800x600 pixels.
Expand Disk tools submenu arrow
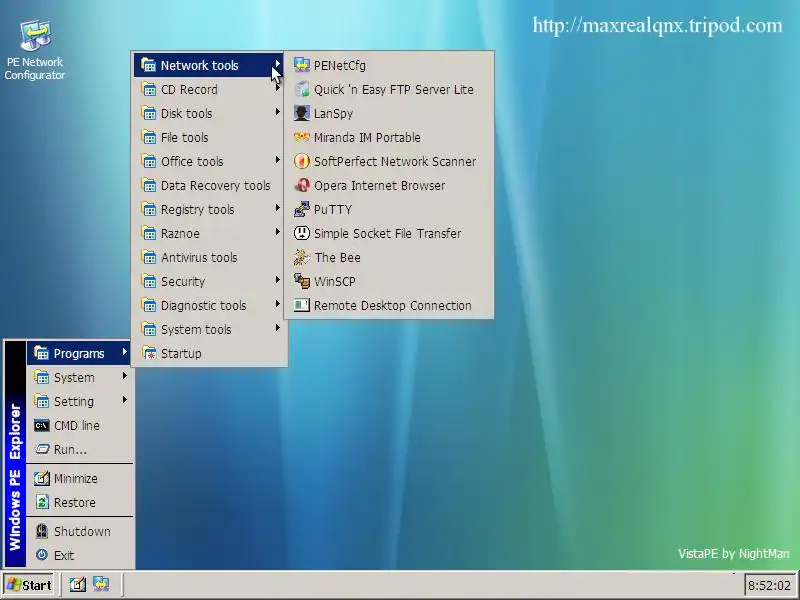tap(278, 112)
